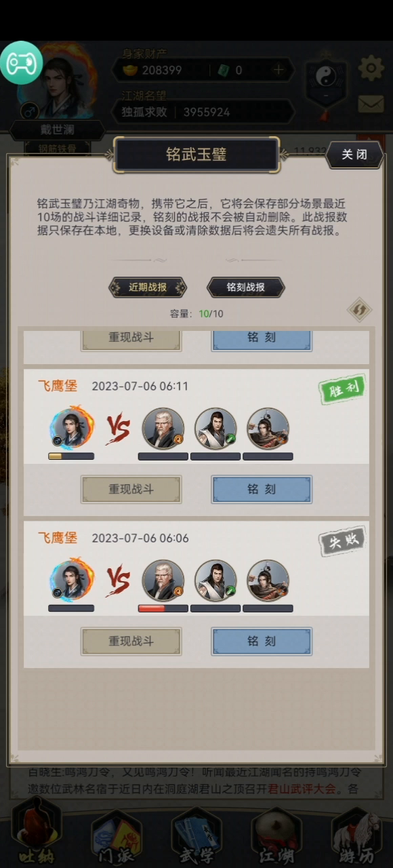The height and width of the screenshot is (868, 393).
Task: Close the 铭武玉璧 panel with 关闭
Action: tap(354, 155)
